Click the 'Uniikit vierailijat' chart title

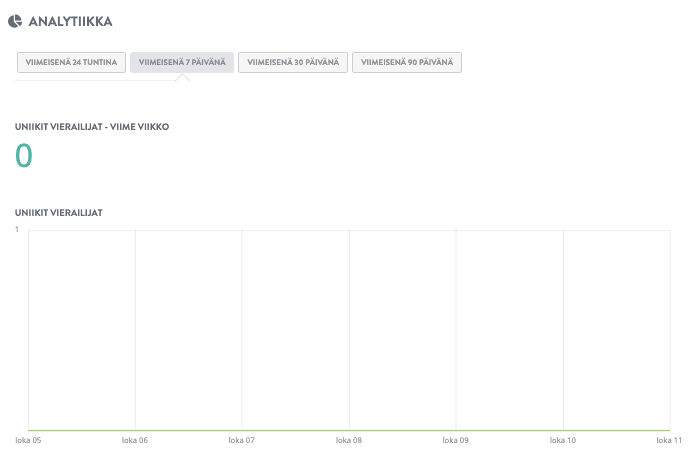pos(59,213)
